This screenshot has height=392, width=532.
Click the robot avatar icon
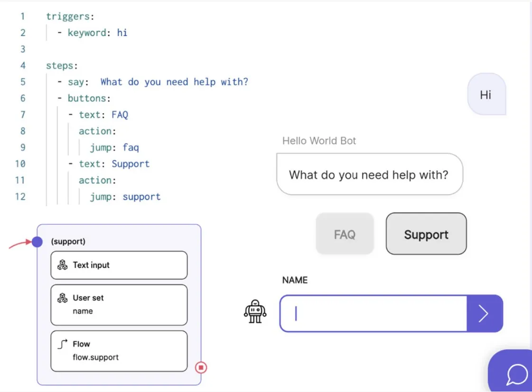255,312
